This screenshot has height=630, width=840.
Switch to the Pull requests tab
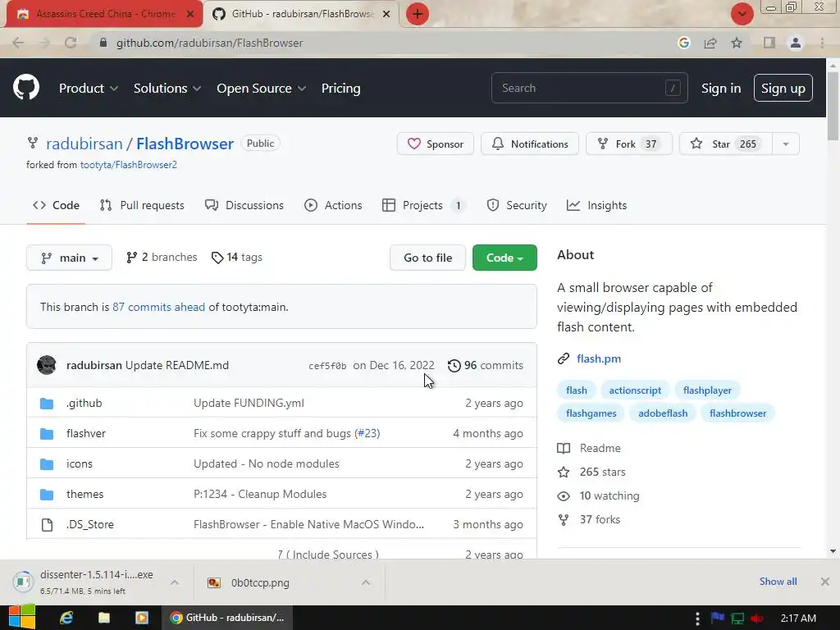click(x=142, y=205)
